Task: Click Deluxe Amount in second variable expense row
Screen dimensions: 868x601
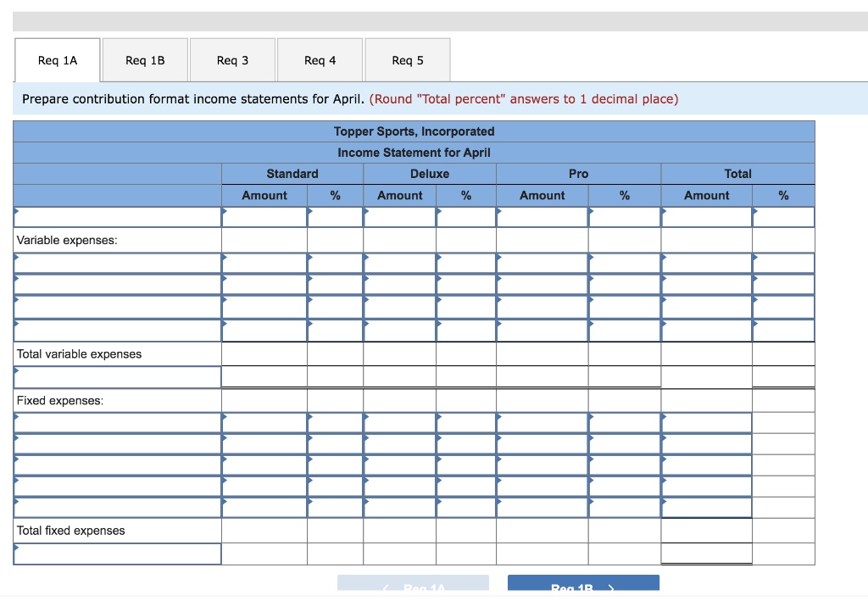Action: click(x=400, y=285)
